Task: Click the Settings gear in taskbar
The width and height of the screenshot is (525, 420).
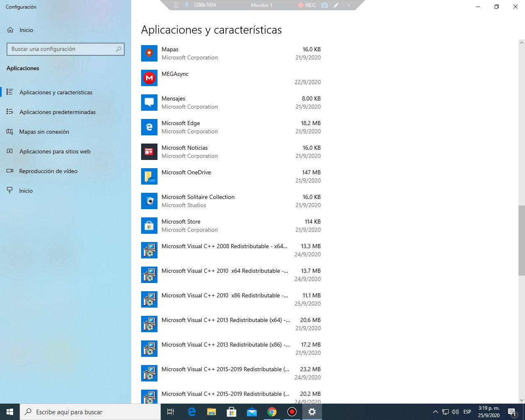Action: (312, 412)
